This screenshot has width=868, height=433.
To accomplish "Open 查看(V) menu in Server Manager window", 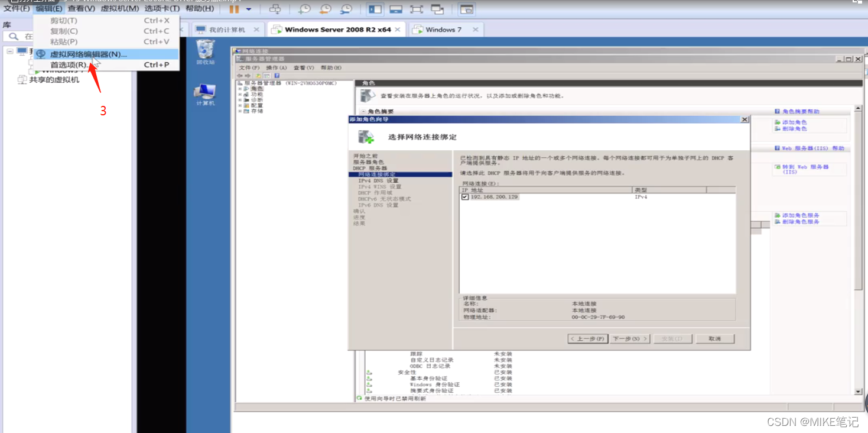I will (304, 68).
